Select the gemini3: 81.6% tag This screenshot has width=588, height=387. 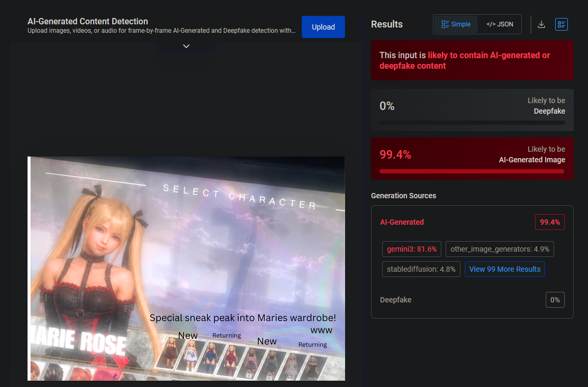tap(411, 249)
